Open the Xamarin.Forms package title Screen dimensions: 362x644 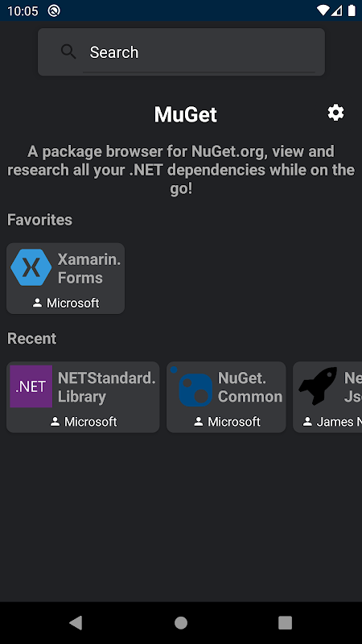click(x=89, y=269)
